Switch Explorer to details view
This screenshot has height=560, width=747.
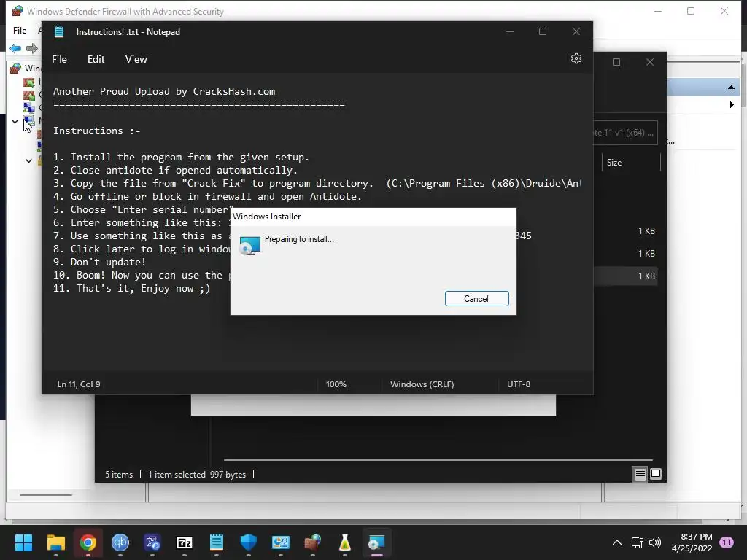640,474
